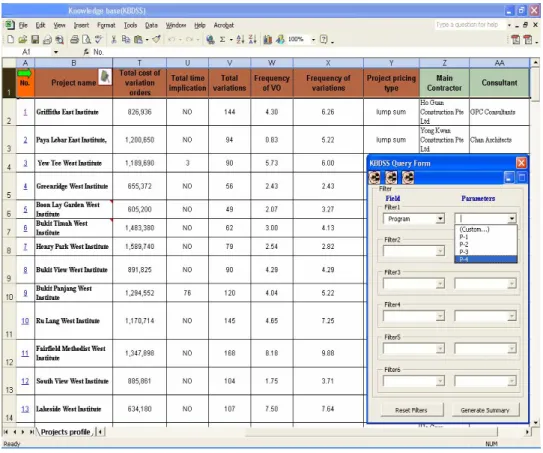Expand the Filter1 Parameters dropdown arrow
This screenshot has width=543, height=453.
[x=511, y=219]
